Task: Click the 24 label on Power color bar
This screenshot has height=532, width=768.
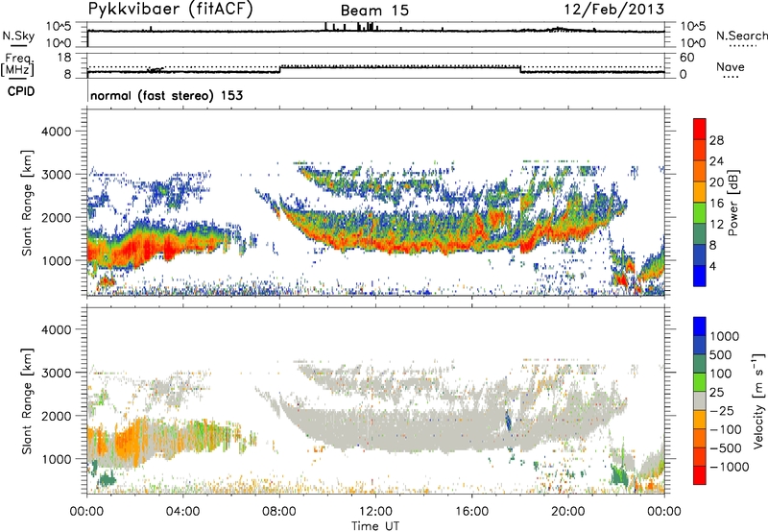Action: point(716,161)
